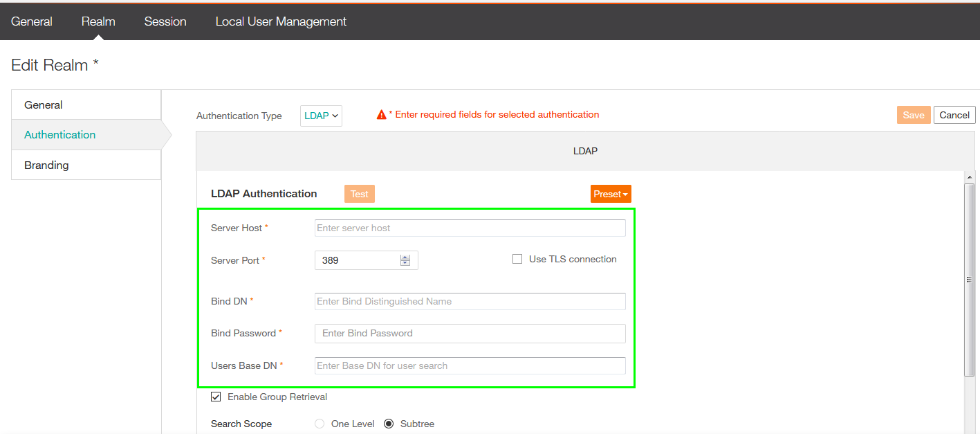Decrease Server Port with down arrow
980x434 pixels.
click(405, 263)
